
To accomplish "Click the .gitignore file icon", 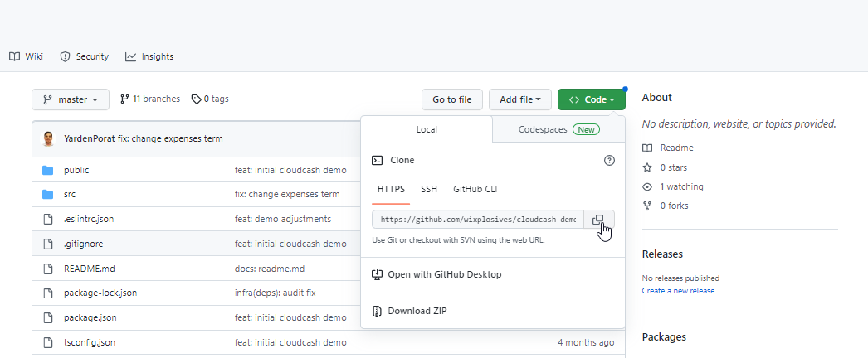I will click(47, 244).
